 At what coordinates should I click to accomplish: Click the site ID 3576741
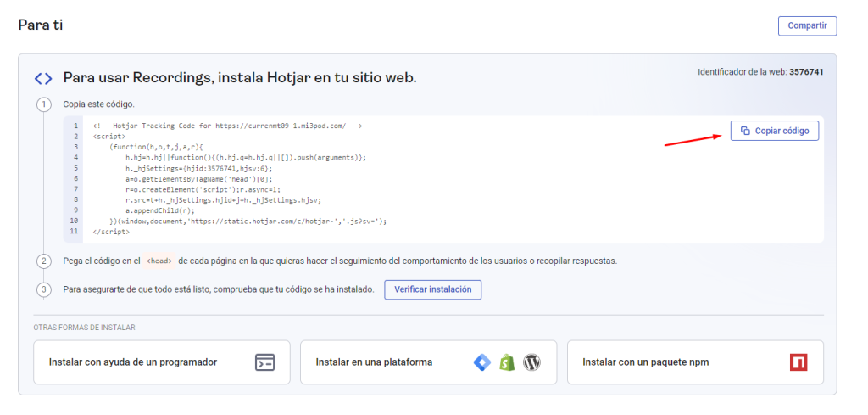tap(807, 72)
